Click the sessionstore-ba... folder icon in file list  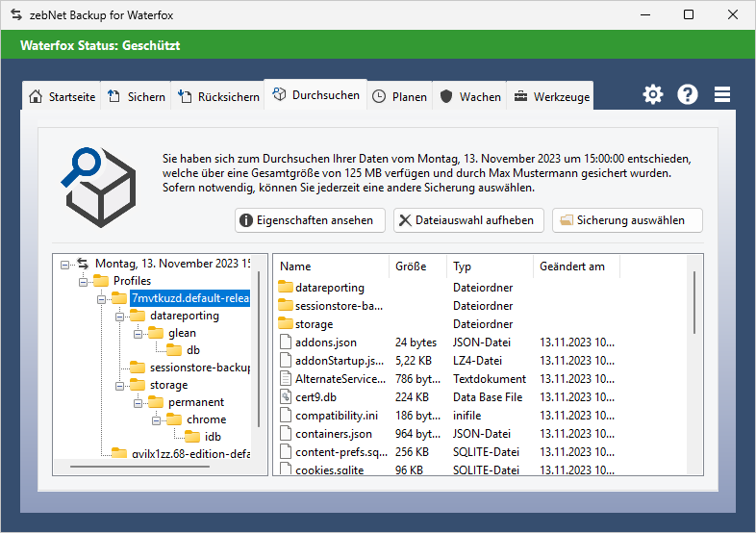point(286,306)
